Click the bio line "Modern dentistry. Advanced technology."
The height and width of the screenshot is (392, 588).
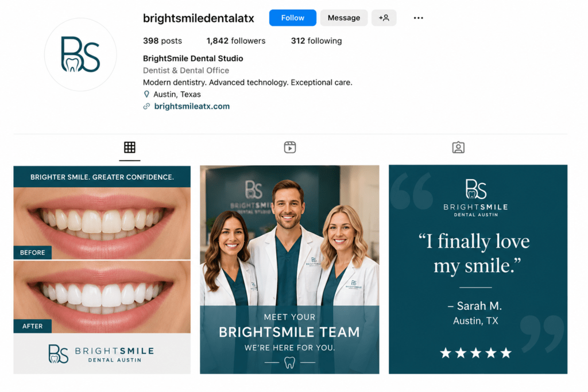coord(216,83)
